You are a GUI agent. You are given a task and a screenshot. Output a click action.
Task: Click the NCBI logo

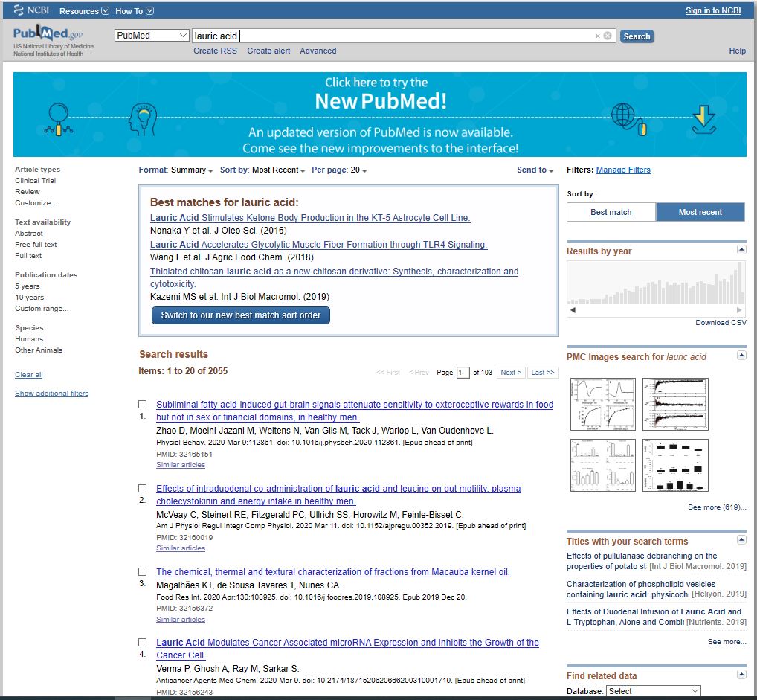pos(32,10)
